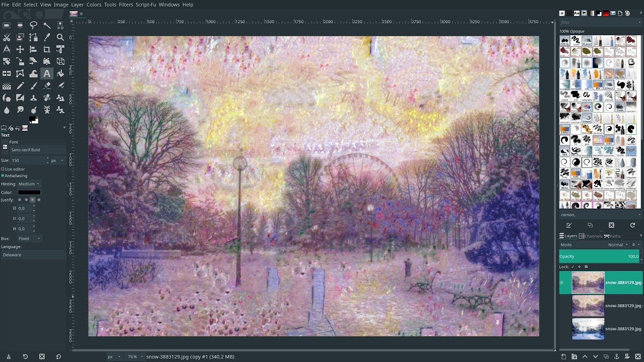Select the Eraser tool
Viewport: 644px width, 362px height.
click(47, 86)
